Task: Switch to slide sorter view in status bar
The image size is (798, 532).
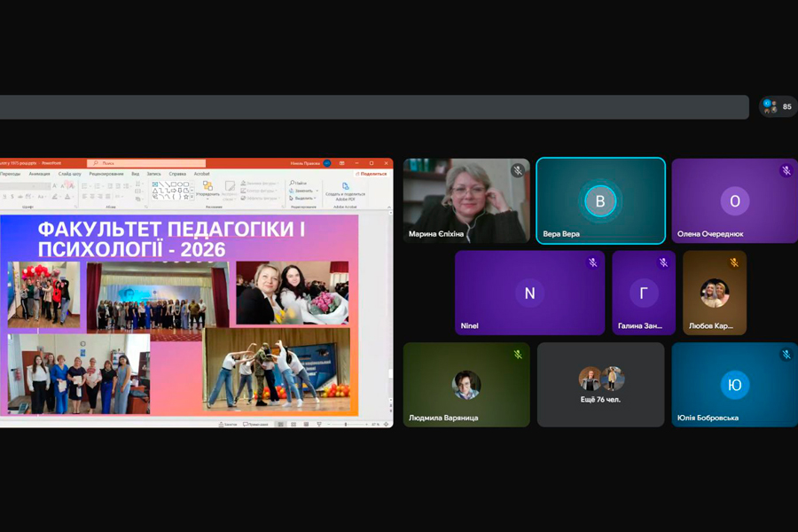Action: point(293,425)
